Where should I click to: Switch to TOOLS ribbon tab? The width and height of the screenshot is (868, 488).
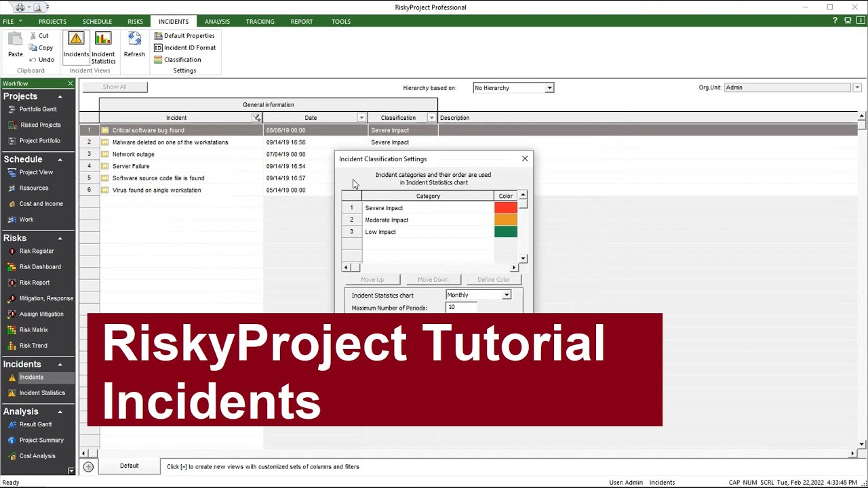pyautogui.click(x=341, y=22)
